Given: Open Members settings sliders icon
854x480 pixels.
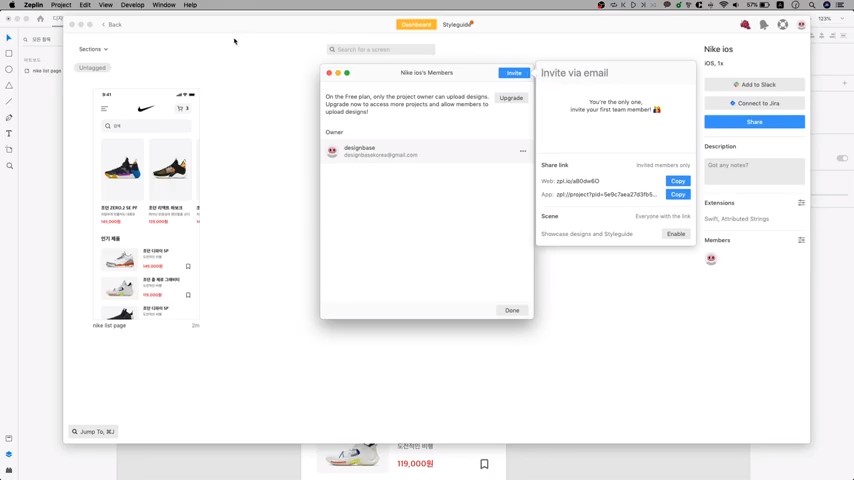Looking at the screenshot, I should (x=801, y=240).
